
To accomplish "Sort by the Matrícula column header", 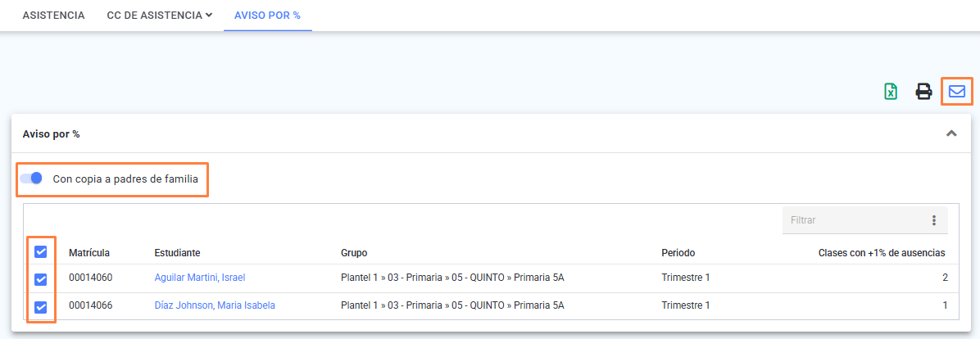I will 89,253.
